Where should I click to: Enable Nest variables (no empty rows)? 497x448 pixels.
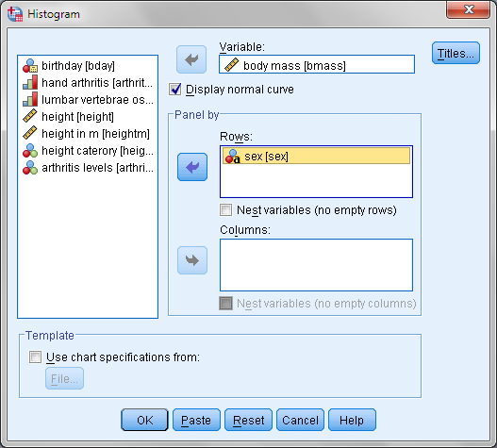click(225, 210)
